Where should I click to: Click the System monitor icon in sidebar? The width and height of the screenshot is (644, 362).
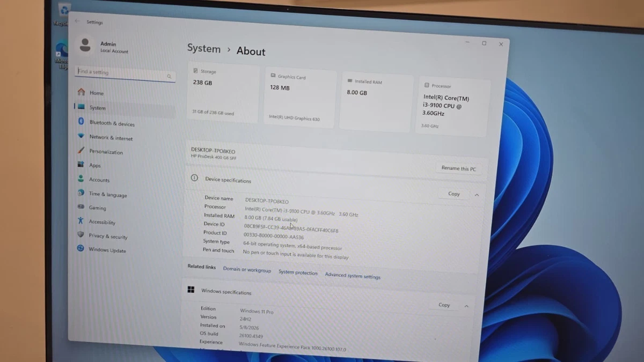[x=81, y=107]
